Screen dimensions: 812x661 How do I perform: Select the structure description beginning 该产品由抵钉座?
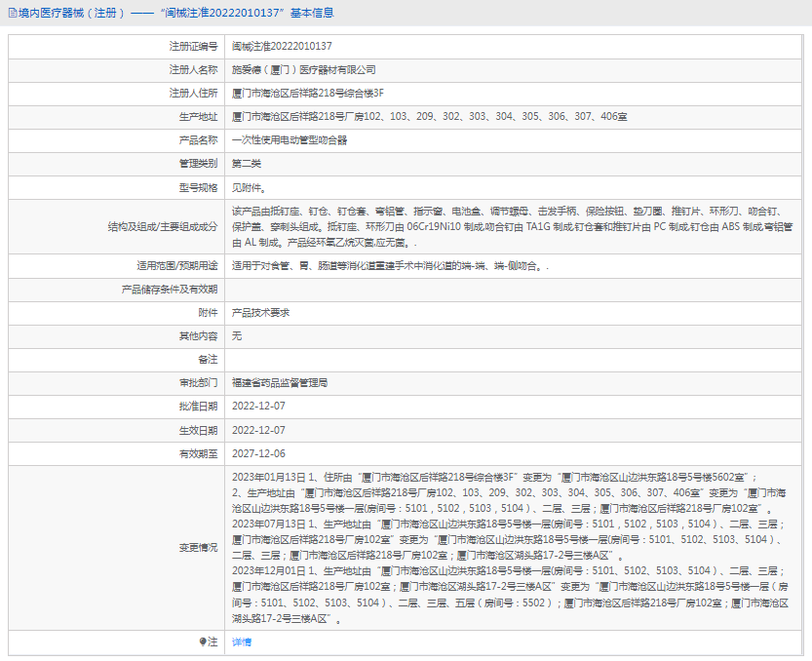(512, 227)
